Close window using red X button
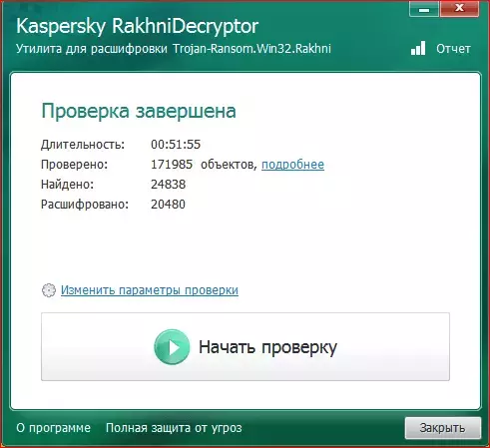The image size is (490, 448). [459, 9]
